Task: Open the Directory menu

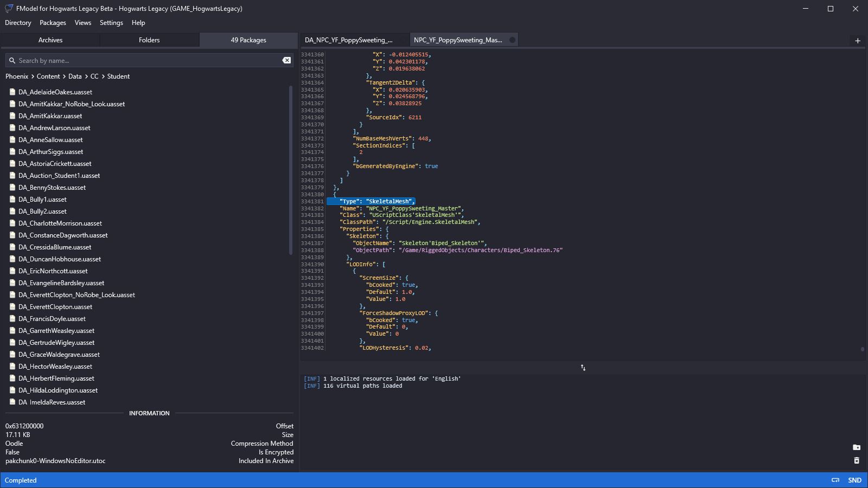Action: 18,23
